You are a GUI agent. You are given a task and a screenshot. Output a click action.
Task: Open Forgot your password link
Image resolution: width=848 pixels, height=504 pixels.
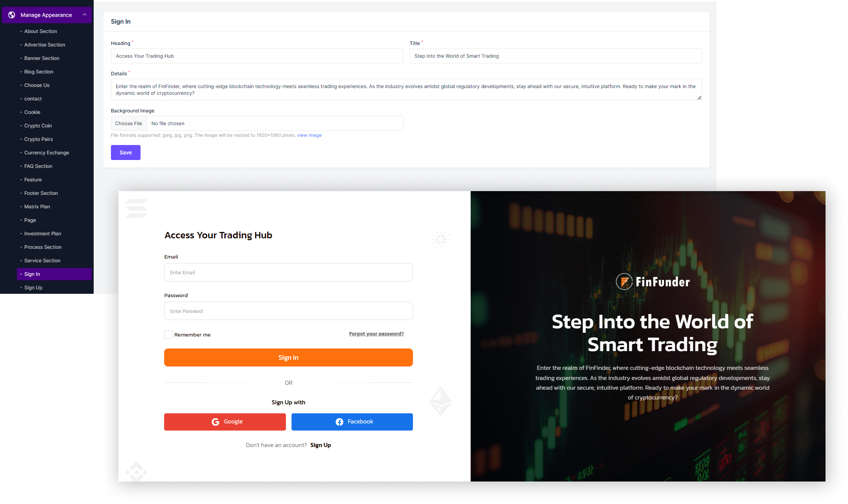376,334
